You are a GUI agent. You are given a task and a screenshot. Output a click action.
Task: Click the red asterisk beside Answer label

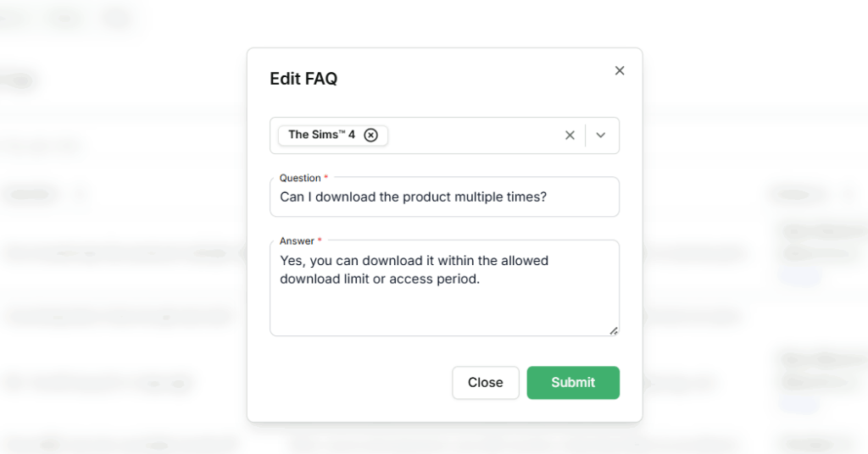[x=320, y=241]
